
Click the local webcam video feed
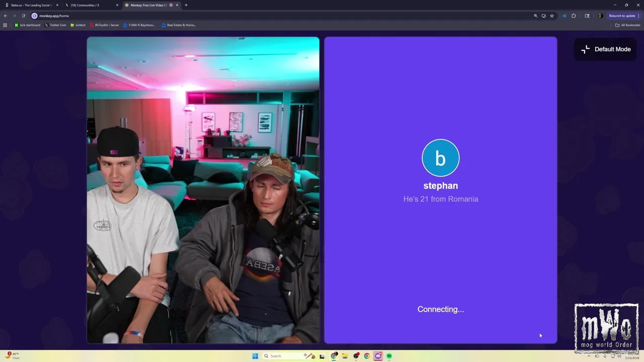pyautogui.click(x=203, y=190)
